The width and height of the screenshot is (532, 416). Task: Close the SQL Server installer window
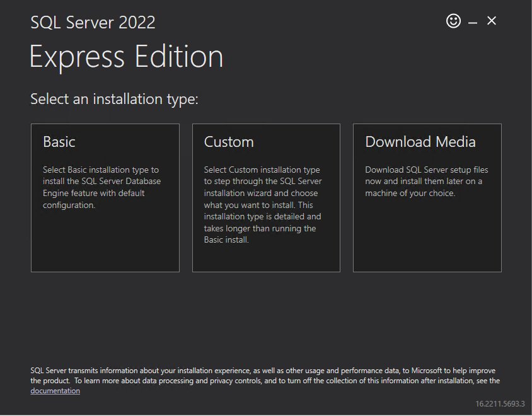click(492, 21)
